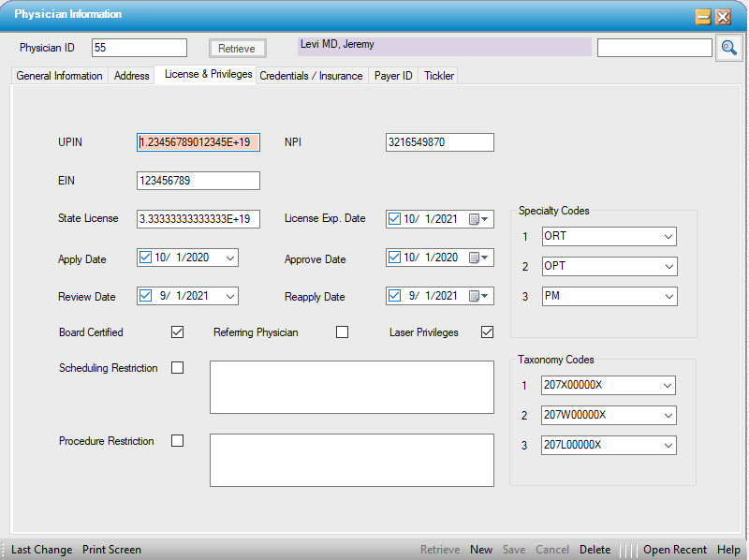Open Taxonomy Code 2 207W00000X dropdown
Screen dimensions: 749x560
point(668,415)
